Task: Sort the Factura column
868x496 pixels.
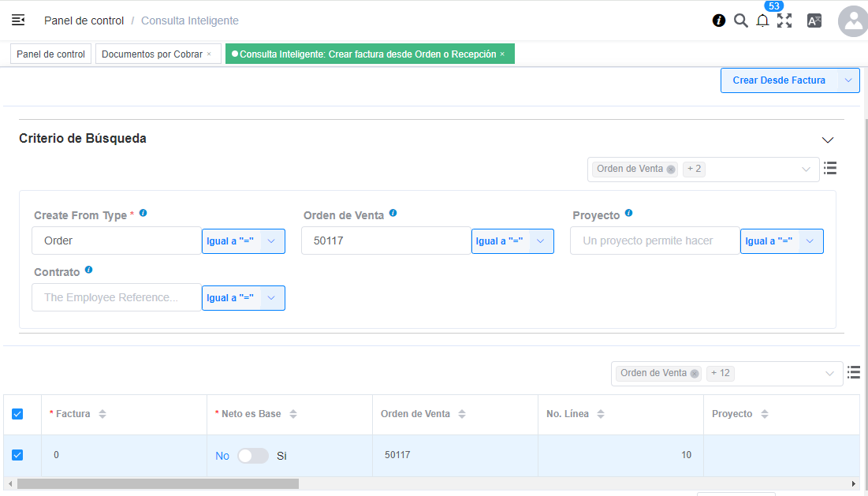Action: tap(102, 414)
